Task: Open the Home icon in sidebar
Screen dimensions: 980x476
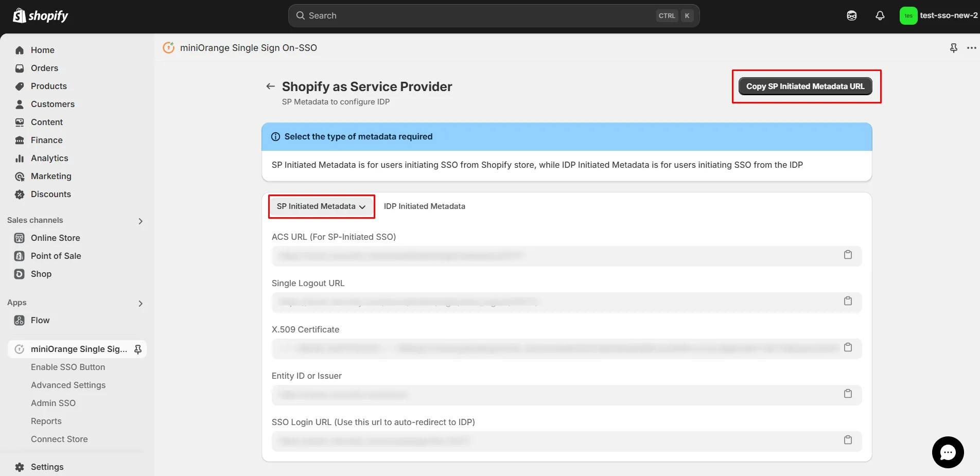Action: point(20,50)
